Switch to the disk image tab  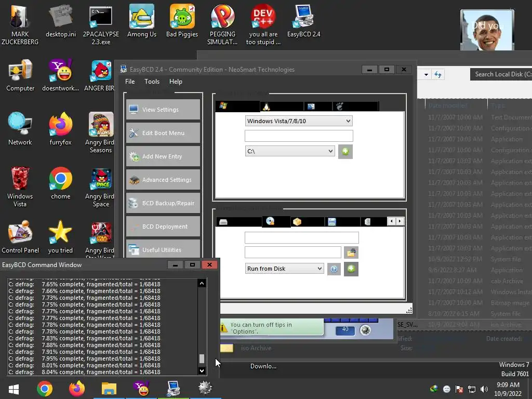(239, 222)
